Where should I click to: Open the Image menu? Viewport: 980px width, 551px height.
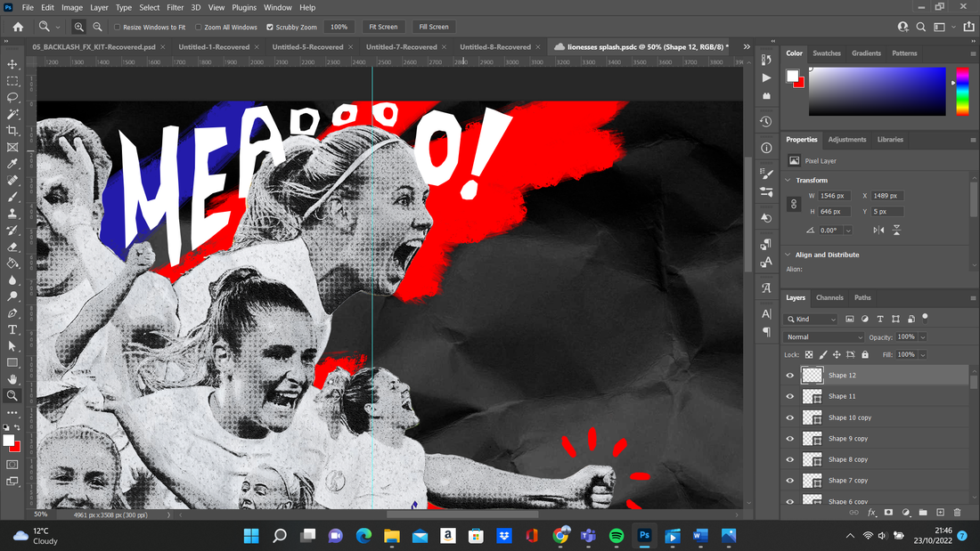pos(72,7)
